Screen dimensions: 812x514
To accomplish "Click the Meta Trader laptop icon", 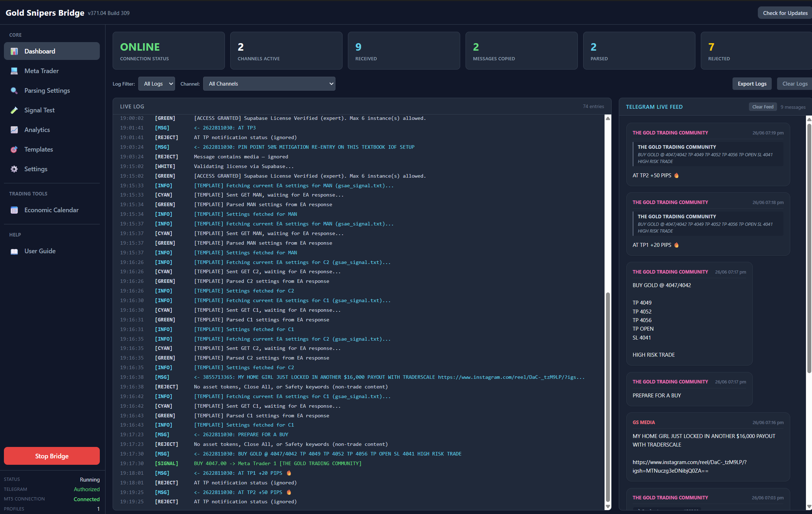I will coord(14,71).
